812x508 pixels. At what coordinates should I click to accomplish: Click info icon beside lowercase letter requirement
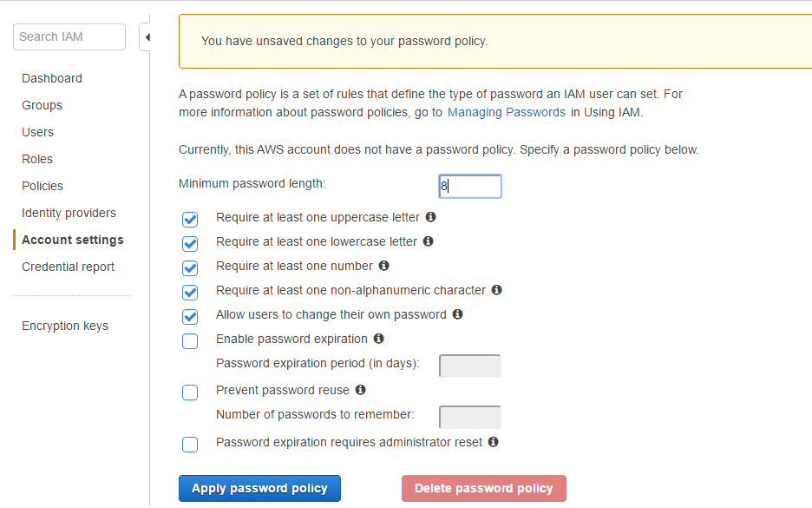pos(429,241)
